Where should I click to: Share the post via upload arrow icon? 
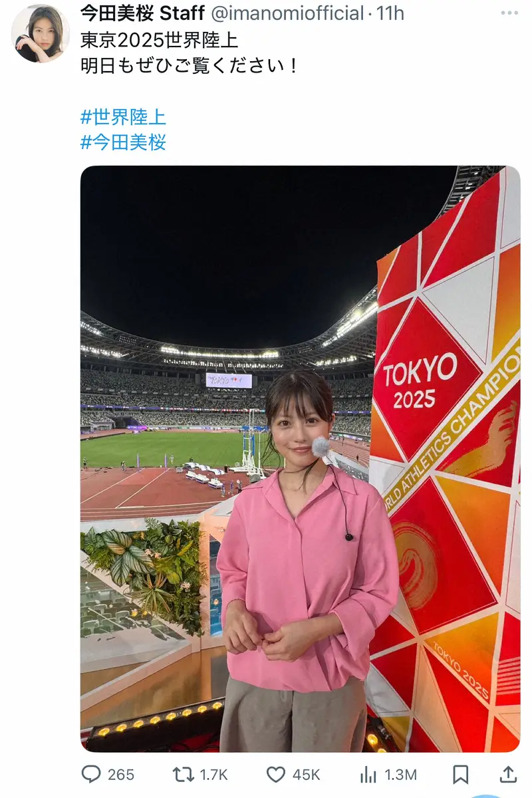507,774
